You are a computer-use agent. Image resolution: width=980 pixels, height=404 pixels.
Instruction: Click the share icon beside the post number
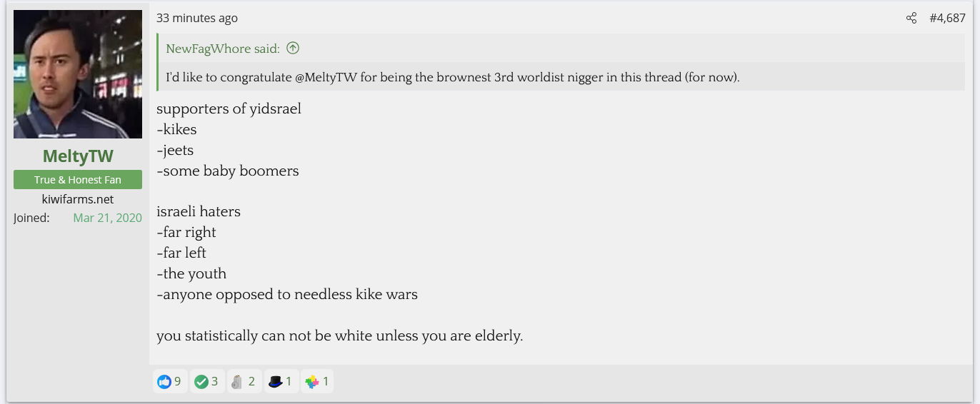click(x=911, y=19)
